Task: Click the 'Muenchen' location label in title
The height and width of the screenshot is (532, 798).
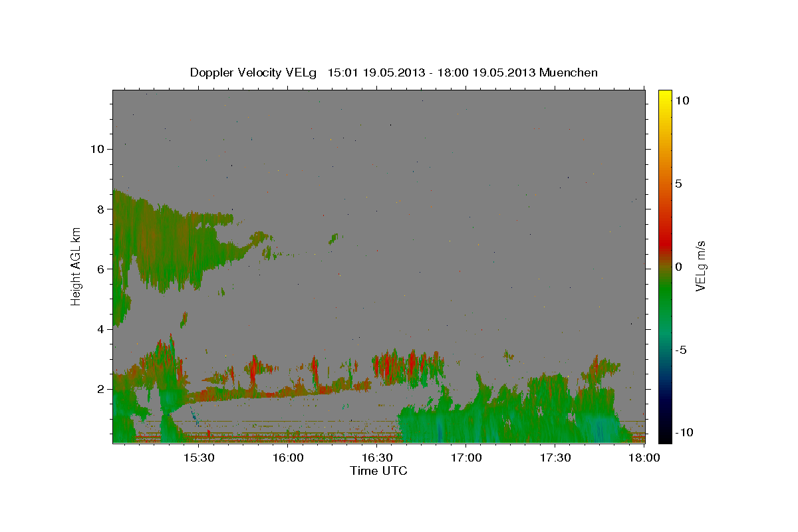Action: coord(569,72)
